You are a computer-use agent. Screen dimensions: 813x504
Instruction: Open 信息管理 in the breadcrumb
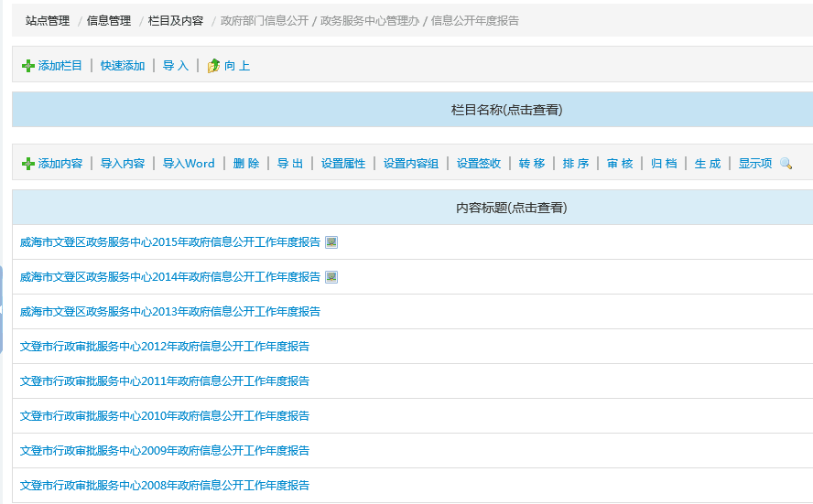click(x=109, y=20)
